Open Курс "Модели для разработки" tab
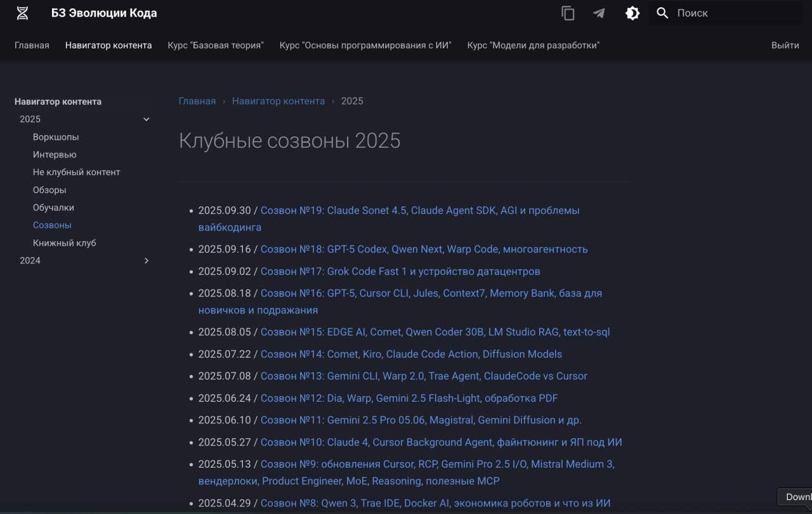 [533, 45]
